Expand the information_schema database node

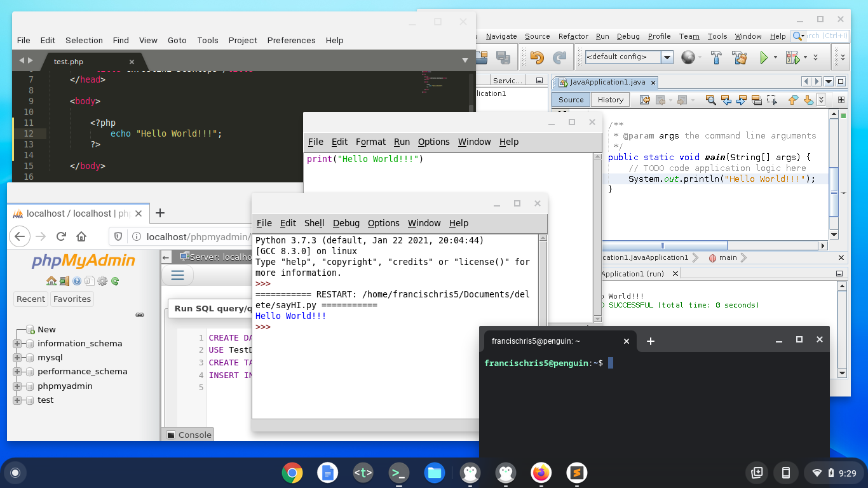point(17,344)
